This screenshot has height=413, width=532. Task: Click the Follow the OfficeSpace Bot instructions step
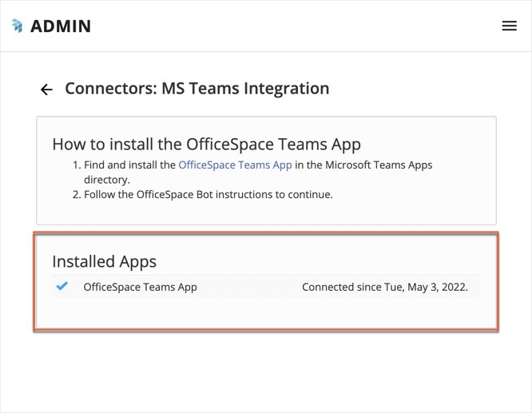(x=208, y=194)
